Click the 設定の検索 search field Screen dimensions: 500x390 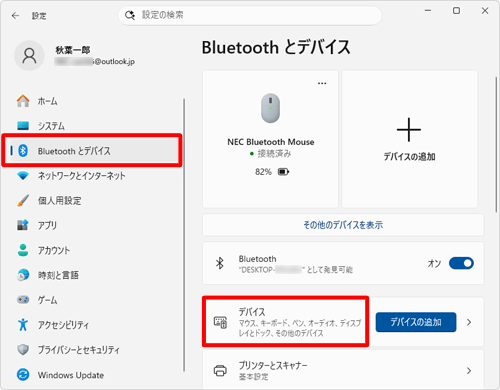click(x=250, y=15)
